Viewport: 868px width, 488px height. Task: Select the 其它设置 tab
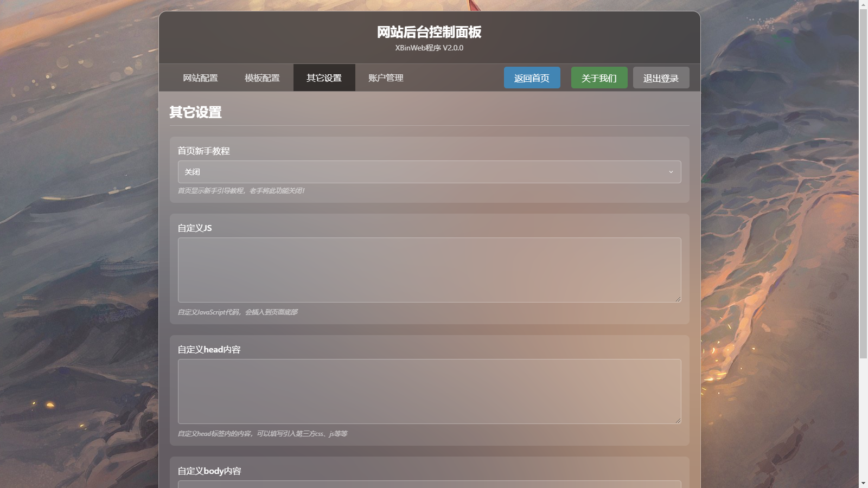pyautogui.click(x=324, y=78)
